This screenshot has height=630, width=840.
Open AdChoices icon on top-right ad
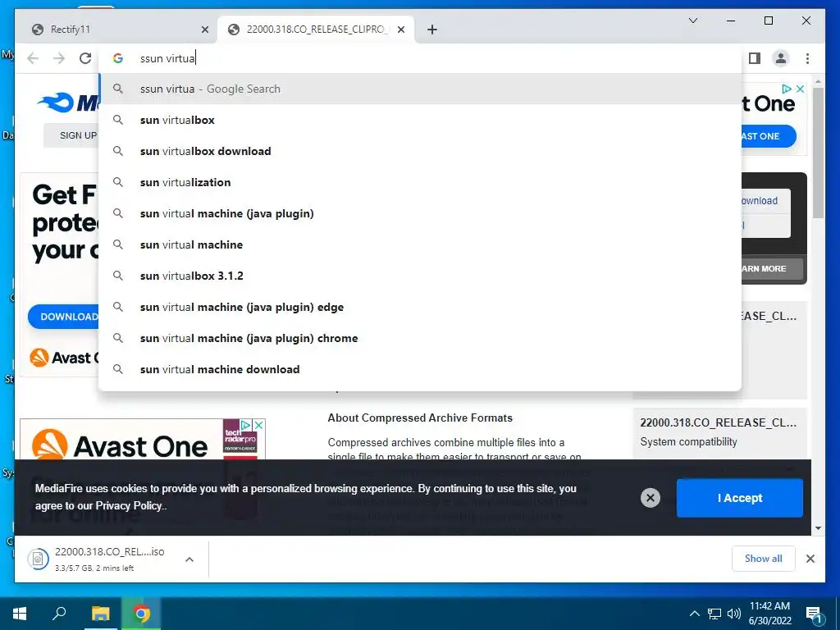787,89
